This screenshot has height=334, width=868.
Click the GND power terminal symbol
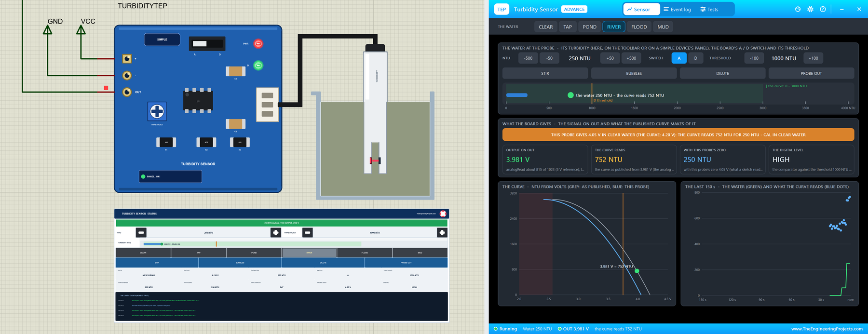point(48,30)
